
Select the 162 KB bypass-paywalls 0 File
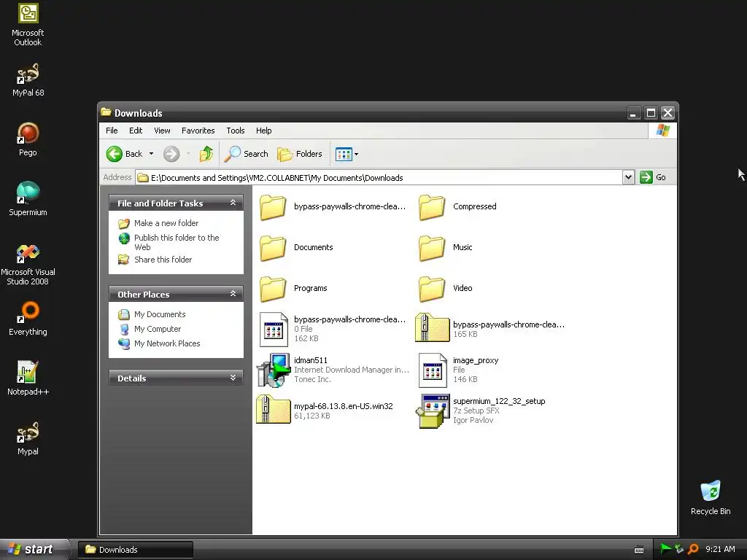(x=333, y=329)
